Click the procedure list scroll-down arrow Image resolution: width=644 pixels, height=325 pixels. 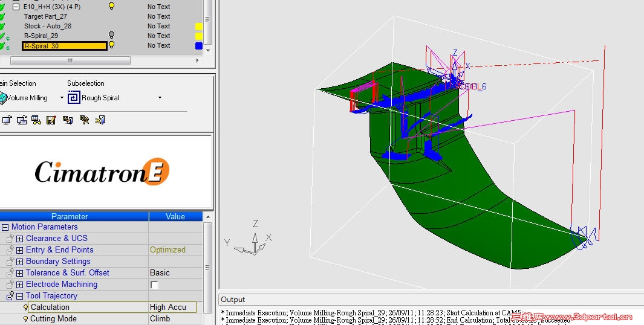point(208,50)
